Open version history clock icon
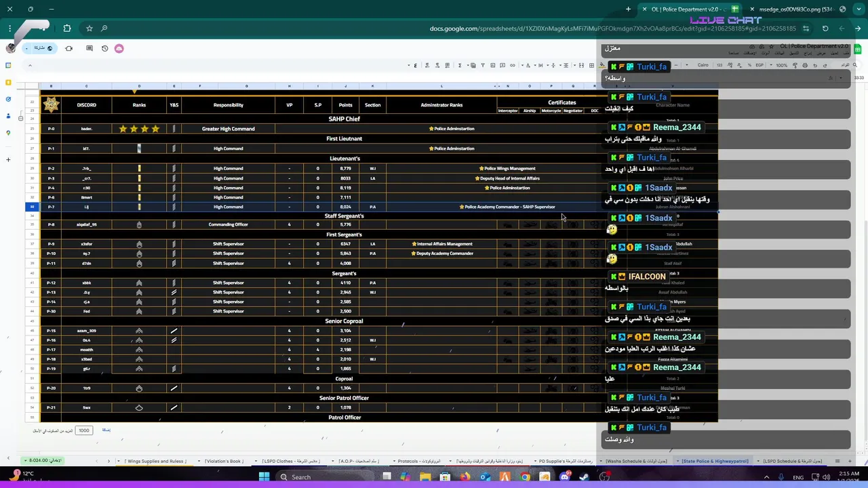The width and height of the screenshot is (868, 488). point(104,48)
